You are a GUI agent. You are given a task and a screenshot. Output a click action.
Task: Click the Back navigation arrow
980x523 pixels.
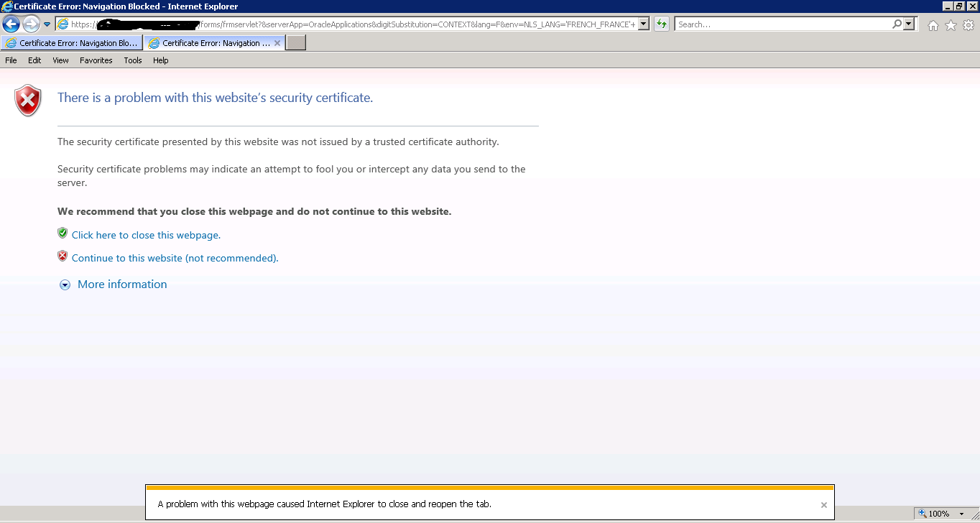coord(11,24)
